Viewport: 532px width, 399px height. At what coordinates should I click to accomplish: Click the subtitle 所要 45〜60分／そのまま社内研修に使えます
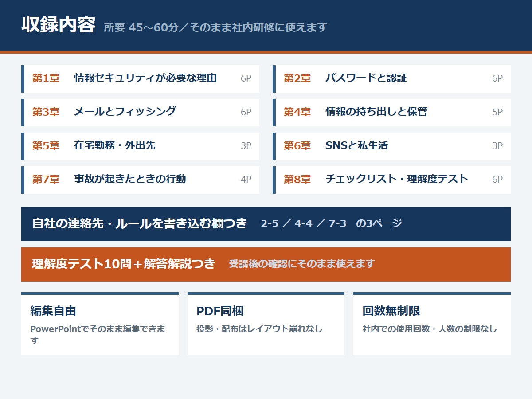[215, 27]
